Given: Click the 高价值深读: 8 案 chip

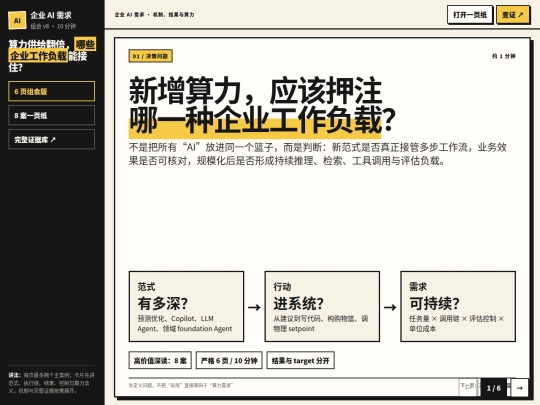Looking at the screenshot, I should (x=160, y=361).
